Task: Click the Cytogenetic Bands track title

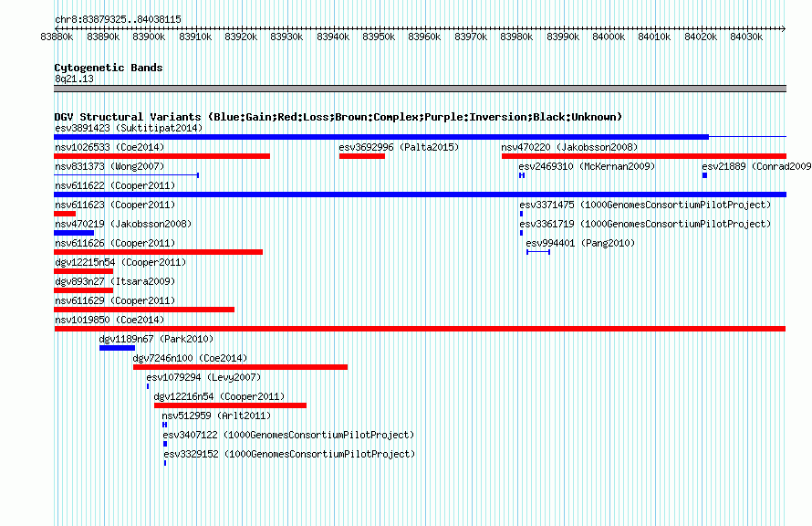Action: tap(109, 68)
